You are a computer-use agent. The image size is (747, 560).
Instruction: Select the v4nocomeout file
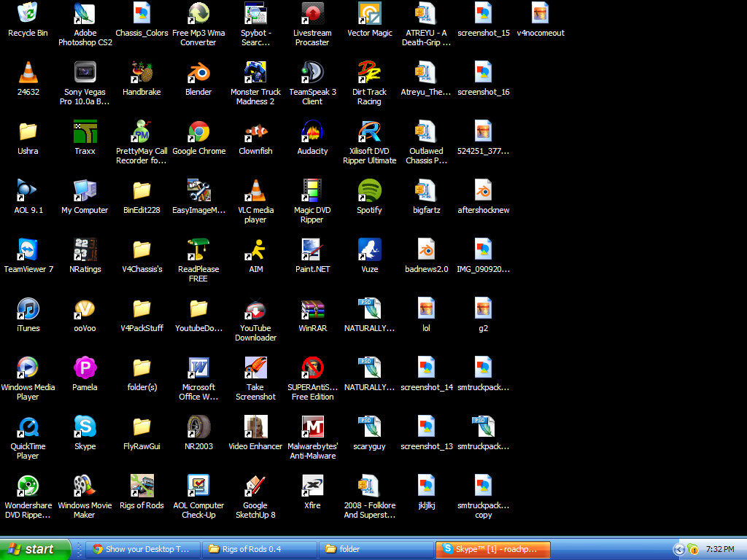coord(541,13)
